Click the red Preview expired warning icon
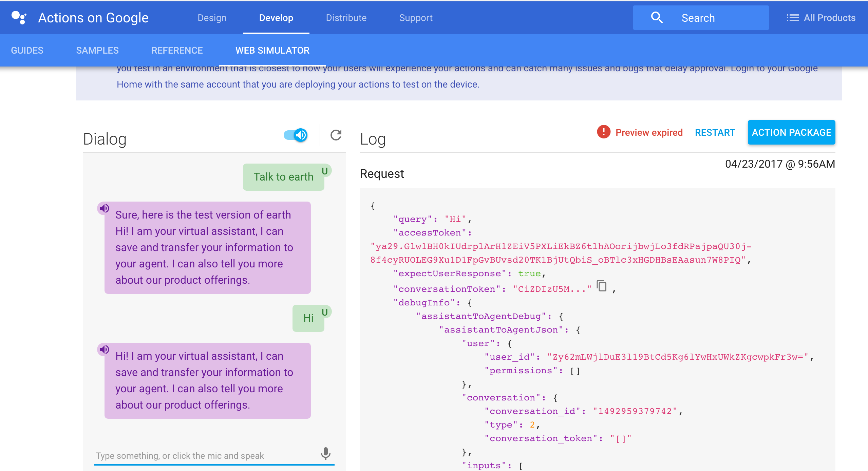This screenshot has height=471, width=868. coord(603,132)
